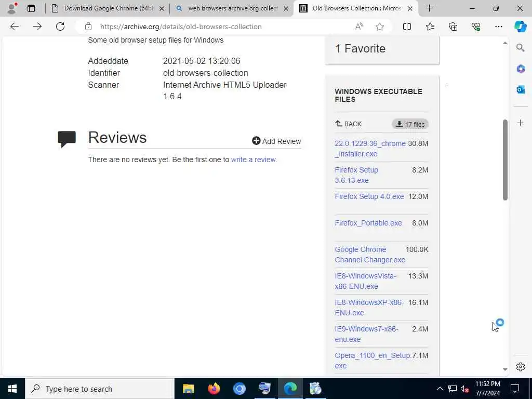Viewport: 532px width, 399px height.
Task: Click the scrollbar down arrow
Action: click(x=505, y=369)
